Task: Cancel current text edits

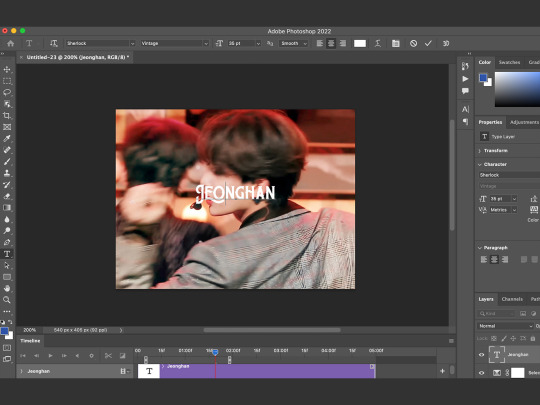Action: point(414,43)
